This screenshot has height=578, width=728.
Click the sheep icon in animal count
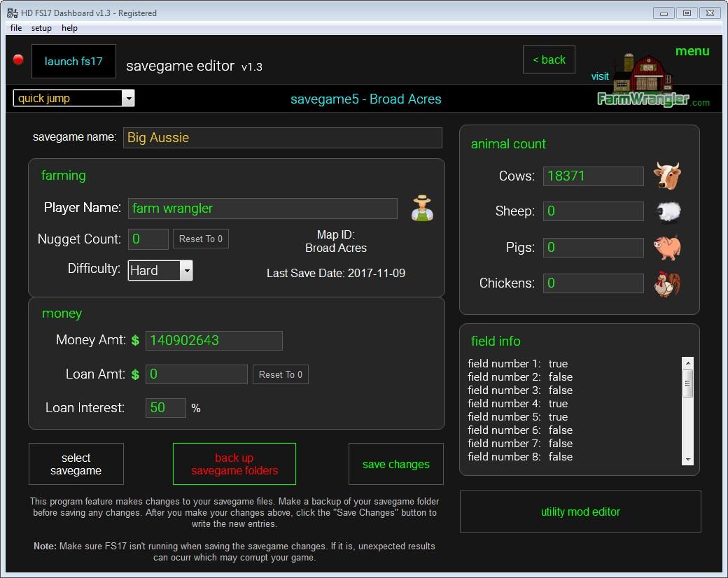pyautogui.click(x=667, y=212)
